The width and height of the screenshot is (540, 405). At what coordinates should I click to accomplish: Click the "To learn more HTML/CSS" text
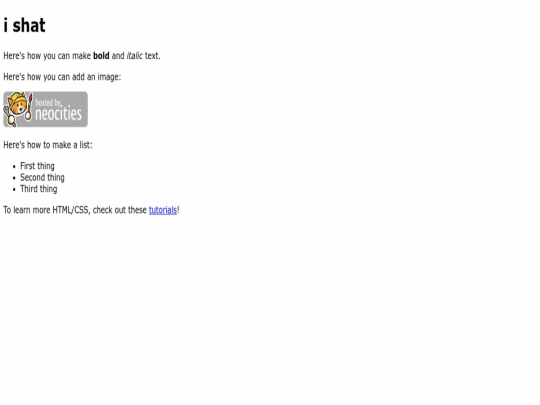pyautogui.click(x=46, y=210)
